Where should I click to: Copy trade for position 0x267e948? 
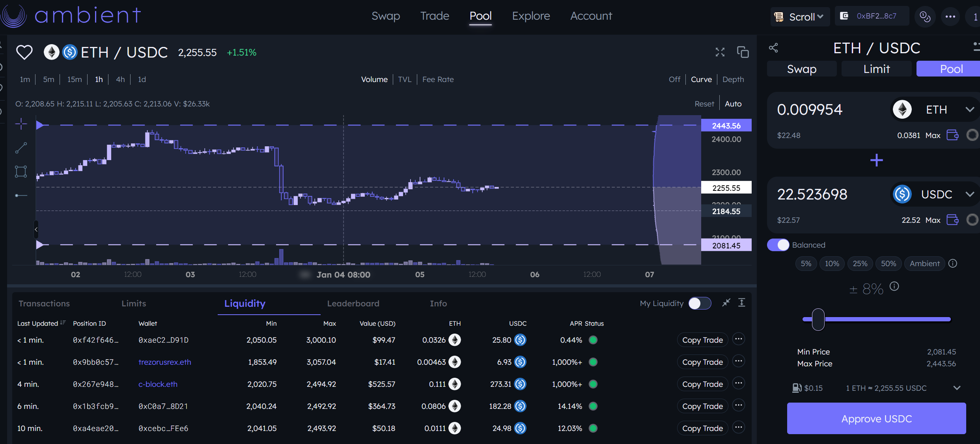702,384
